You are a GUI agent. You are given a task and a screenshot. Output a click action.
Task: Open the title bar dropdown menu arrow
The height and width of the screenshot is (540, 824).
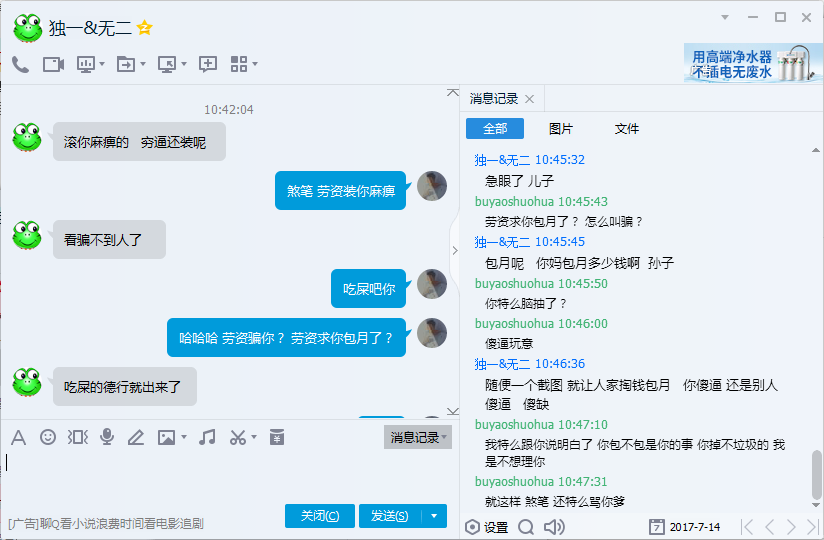tap(725, 17)
